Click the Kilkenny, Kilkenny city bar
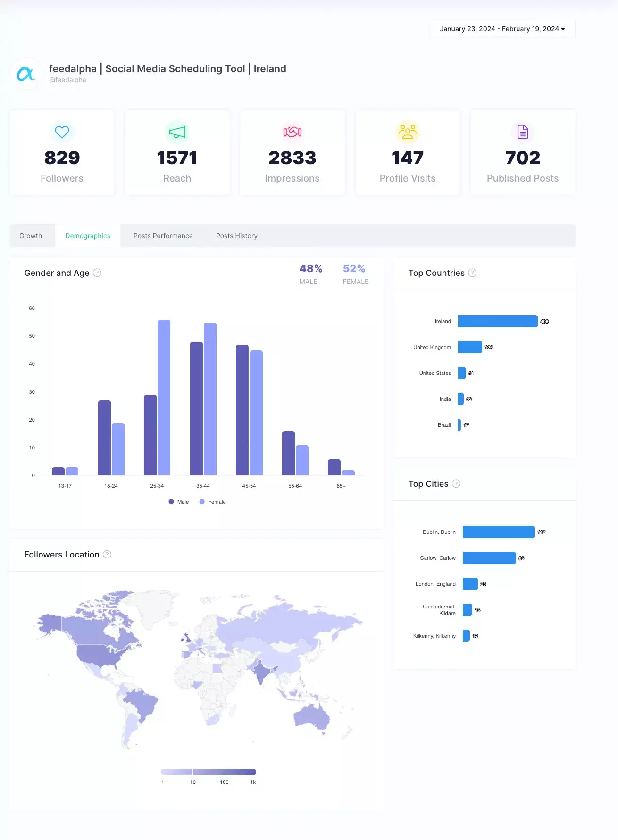The image size is (618, 840). click(x=466, y=636)
